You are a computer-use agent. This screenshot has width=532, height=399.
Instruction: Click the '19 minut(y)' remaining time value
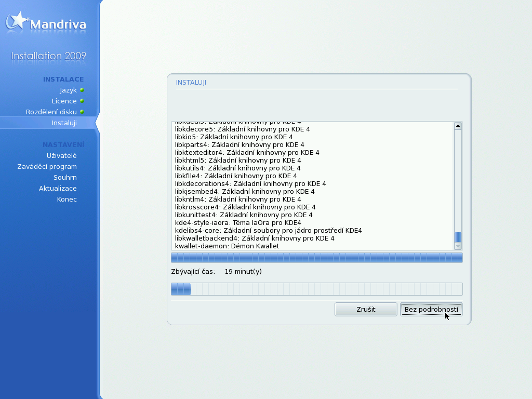243,271
